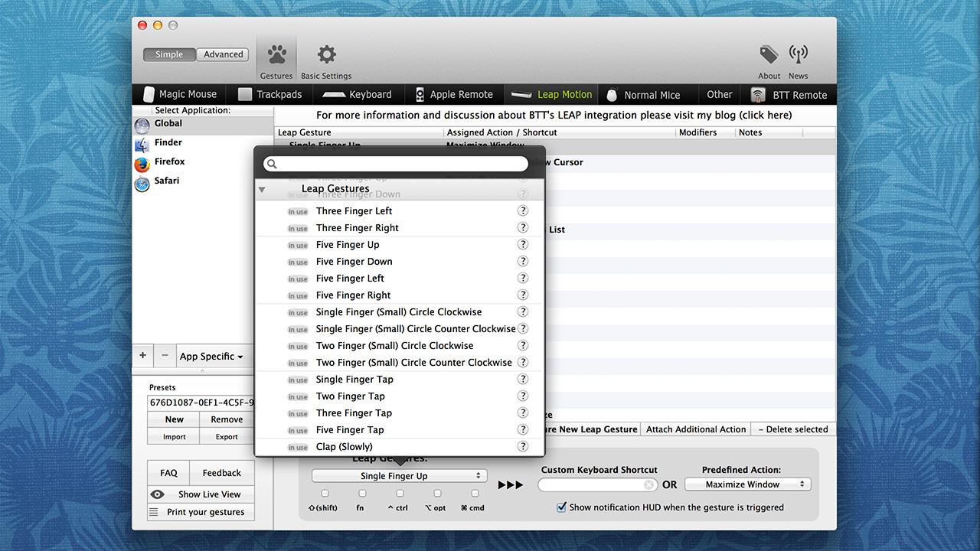Open Basic Settings gear icon
The height and width of the screenshot is (551, 980).
[327, 55]
